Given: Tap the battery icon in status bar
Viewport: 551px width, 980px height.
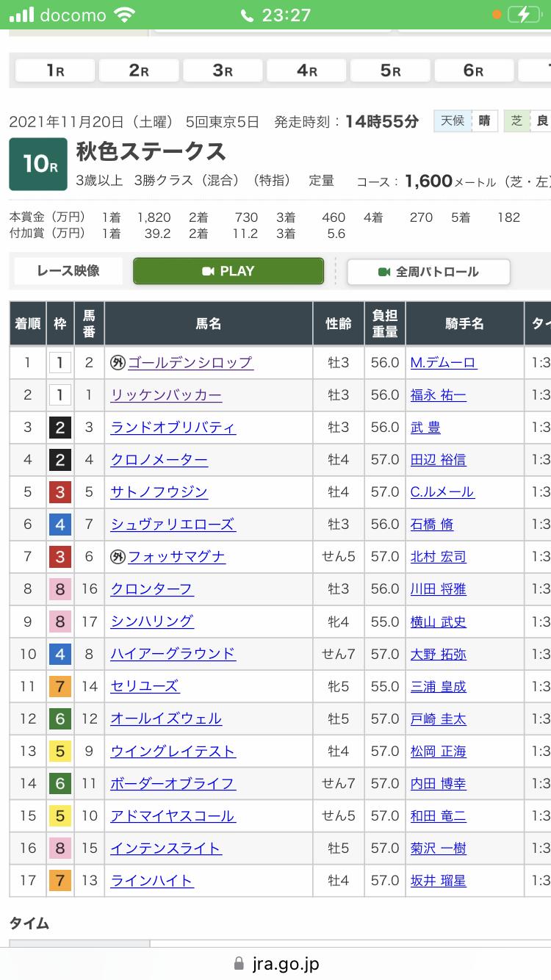Looking at the screenshot, I should click(527, 15).
